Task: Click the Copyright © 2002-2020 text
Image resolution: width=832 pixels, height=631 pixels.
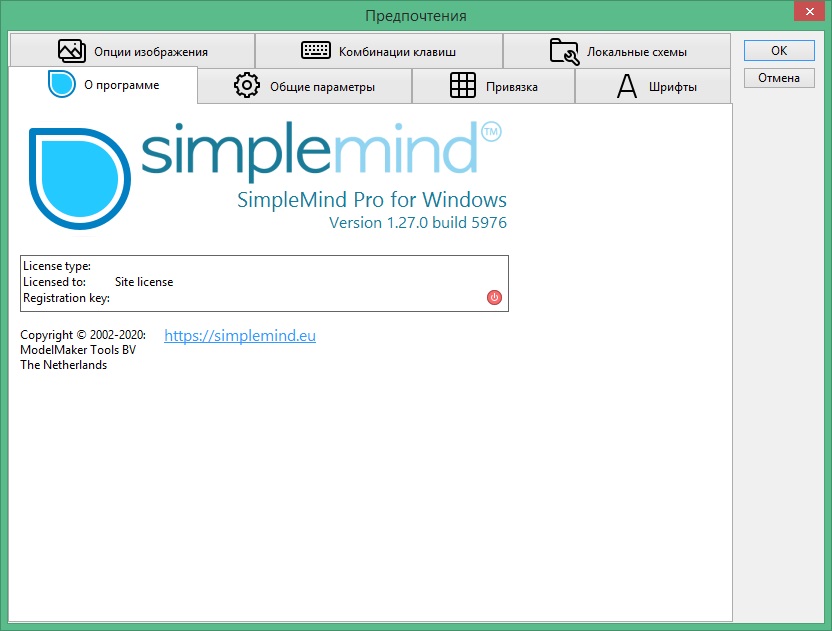Action: (x=83, y=335)
